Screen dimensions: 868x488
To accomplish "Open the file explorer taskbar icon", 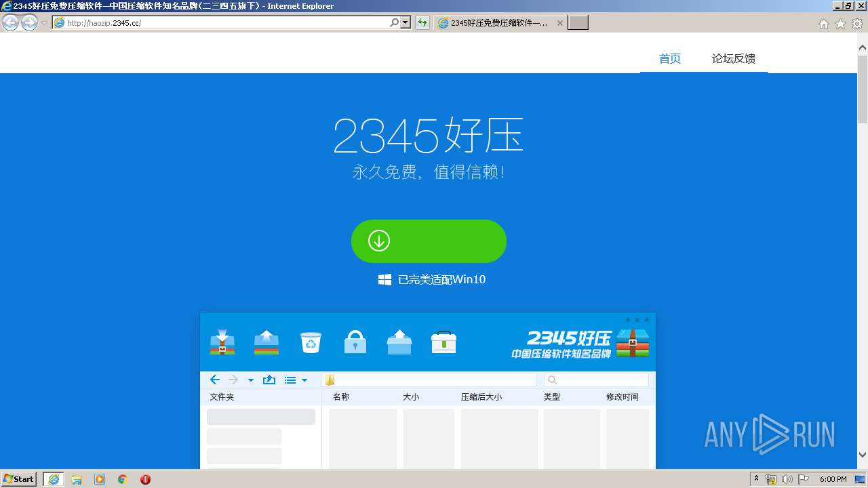I will (x=77, y=479).
